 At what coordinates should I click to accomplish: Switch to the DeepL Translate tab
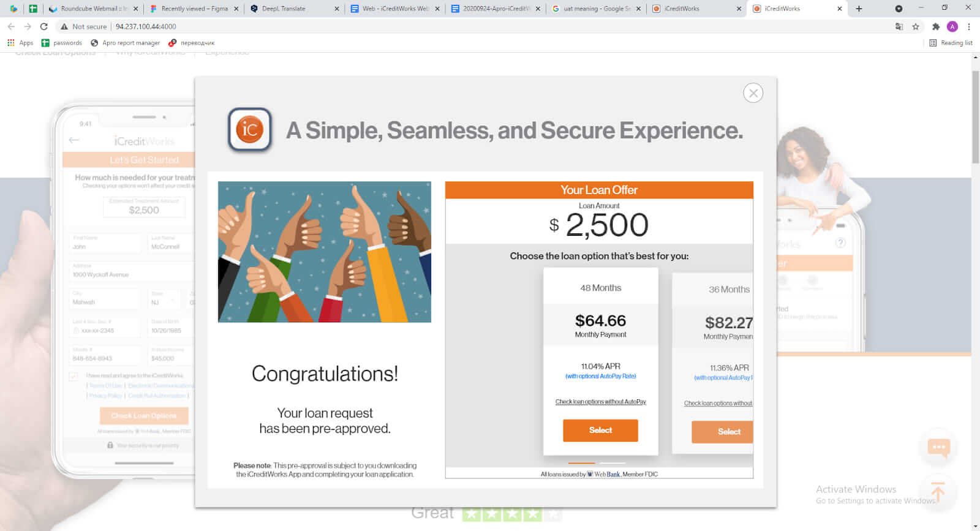click(285, 9)
